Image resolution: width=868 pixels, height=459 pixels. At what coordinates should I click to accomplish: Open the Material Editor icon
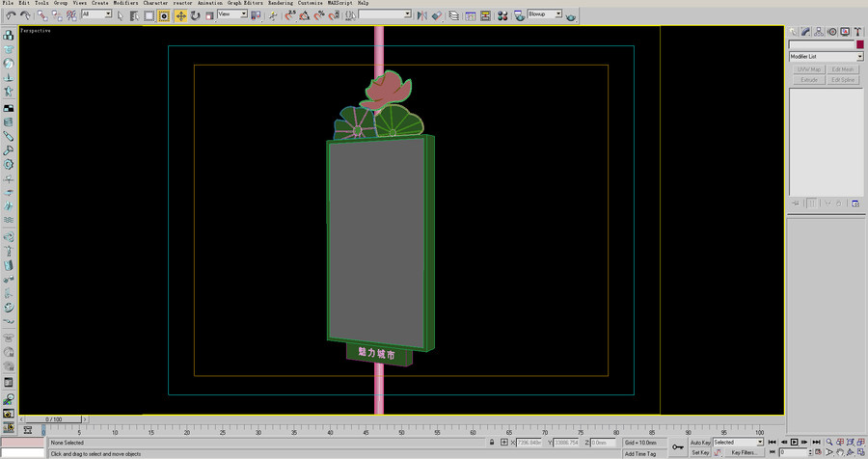click(502, 15)
